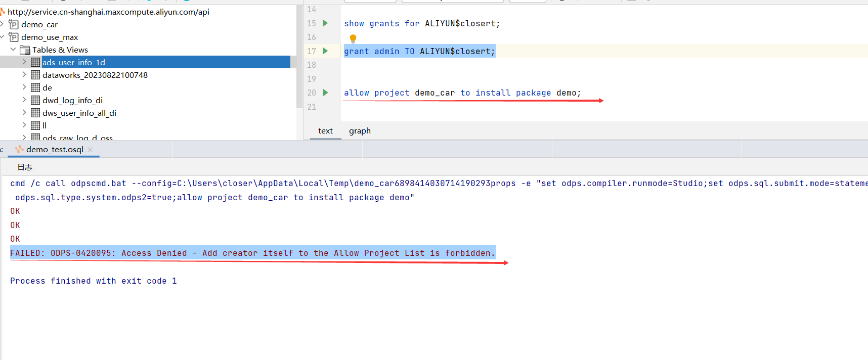Viewport: 868px width, 360px height.
Task: Run the allow project statement on line 20
Action: (325, 93)
